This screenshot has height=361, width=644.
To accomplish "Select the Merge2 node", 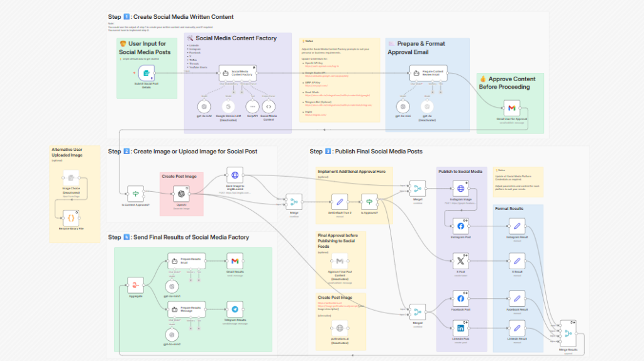I will pos(418,312).
